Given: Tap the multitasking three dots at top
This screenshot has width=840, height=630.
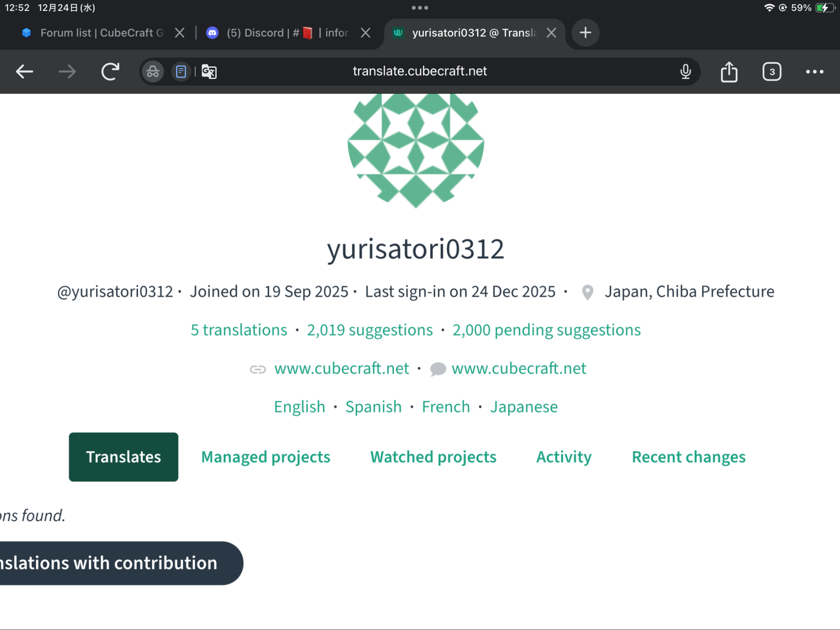Looking at the screenshot, I should (420, 8).
